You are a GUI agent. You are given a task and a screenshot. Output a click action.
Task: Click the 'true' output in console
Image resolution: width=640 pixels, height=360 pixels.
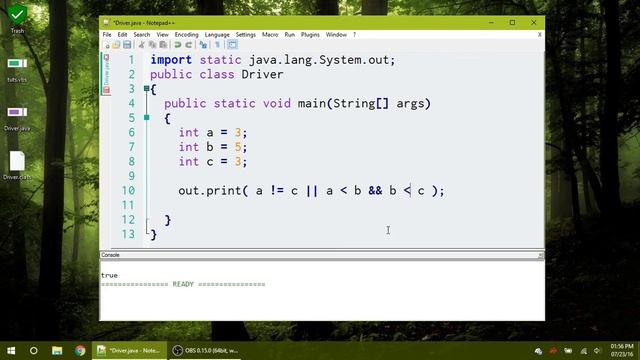point(109,276)
